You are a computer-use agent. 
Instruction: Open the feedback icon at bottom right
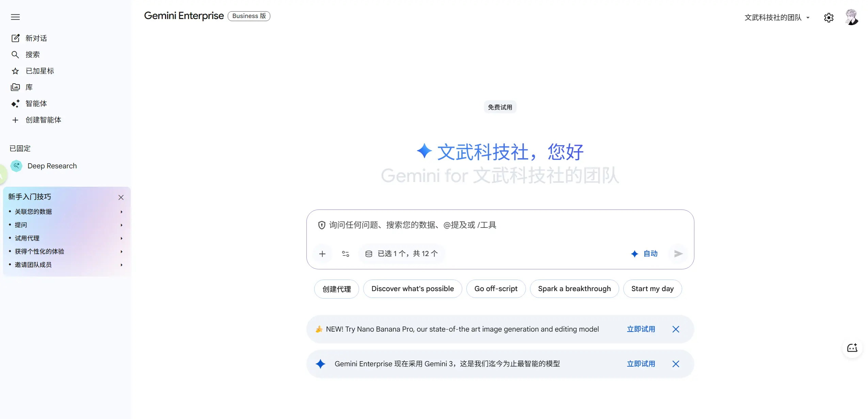(x=852, y=348)
